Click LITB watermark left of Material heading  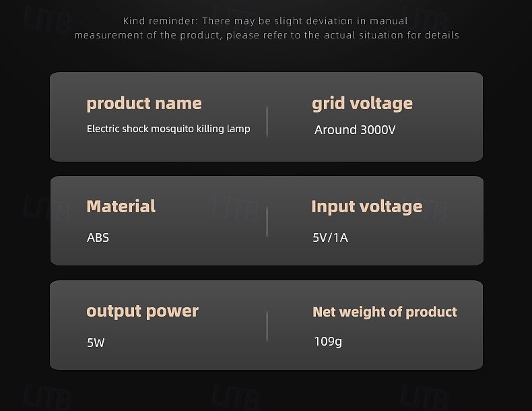click(x=46, y=209)
